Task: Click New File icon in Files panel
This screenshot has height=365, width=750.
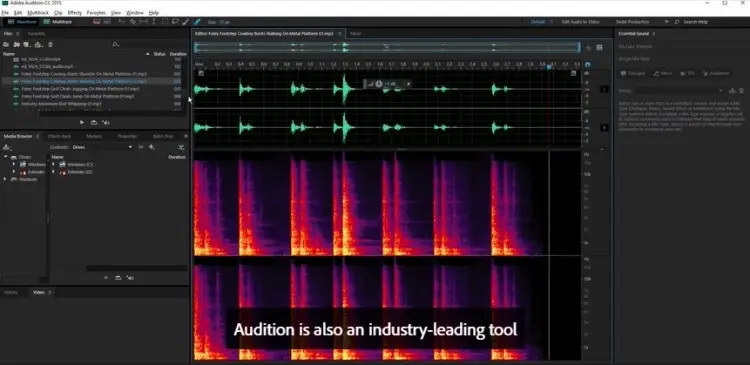Action: click(x=27, y=44)
